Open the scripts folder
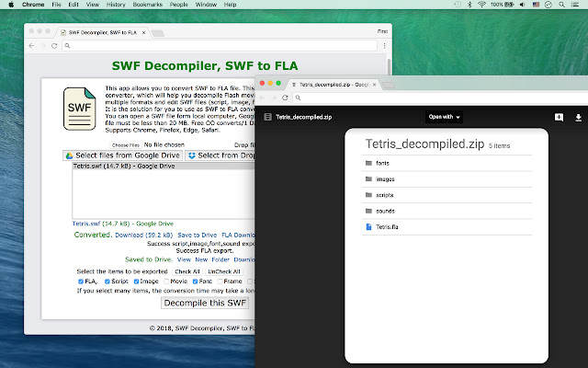Screen dimensions: 588x368 386,194
